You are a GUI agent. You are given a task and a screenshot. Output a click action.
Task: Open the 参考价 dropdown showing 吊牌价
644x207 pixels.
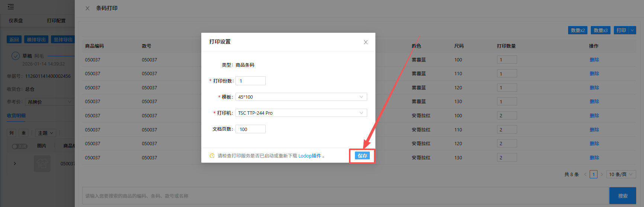tap(49, 102)
